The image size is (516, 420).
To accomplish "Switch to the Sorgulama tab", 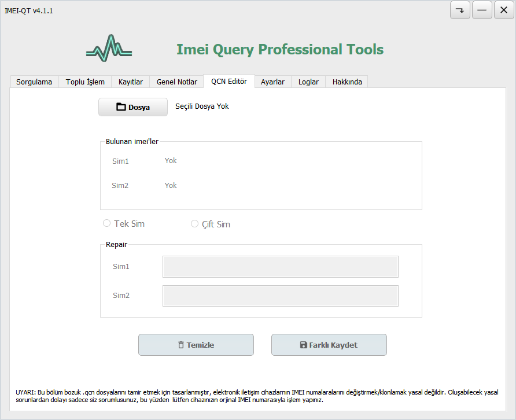I will [x=34, y=82].
